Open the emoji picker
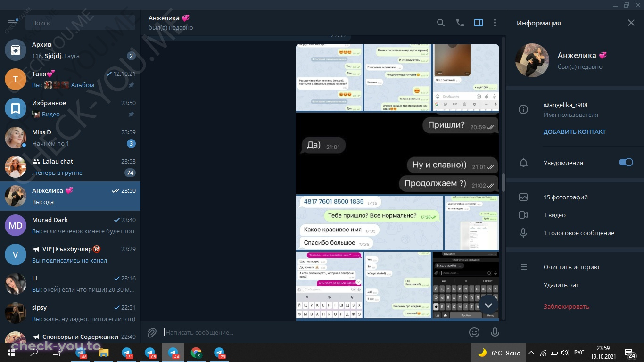This screenshot has width=644, height=362. [x=474, y=332]
